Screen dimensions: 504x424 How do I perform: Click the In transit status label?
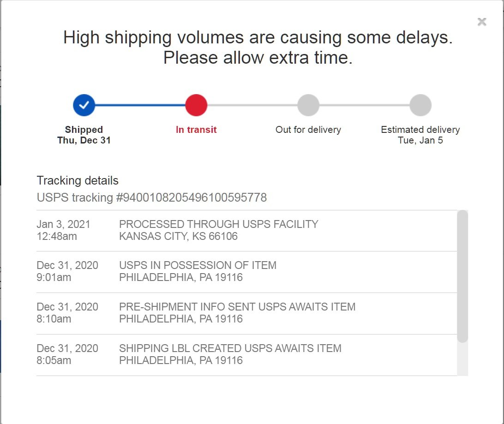(196, 130)
